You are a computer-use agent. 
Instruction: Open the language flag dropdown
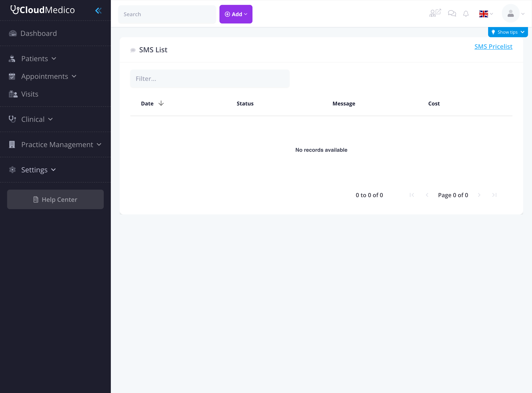pos(486,14)
